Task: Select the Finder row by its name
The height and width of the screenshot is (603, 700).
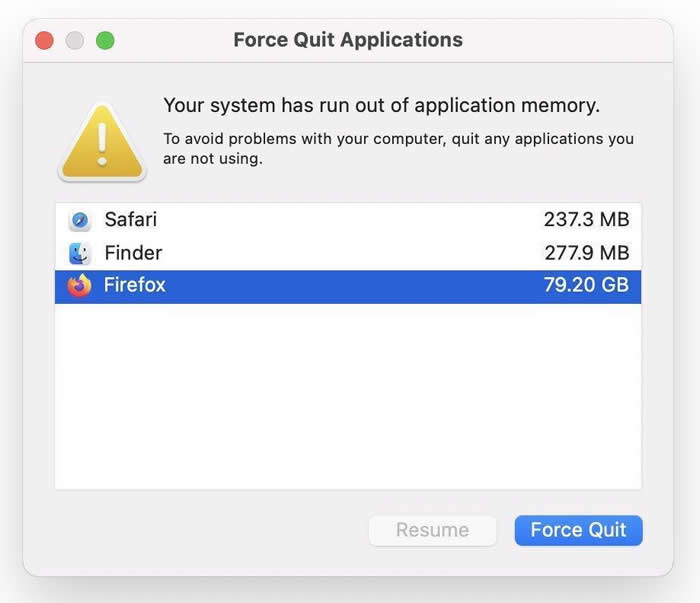Action: tap(133, 253)
